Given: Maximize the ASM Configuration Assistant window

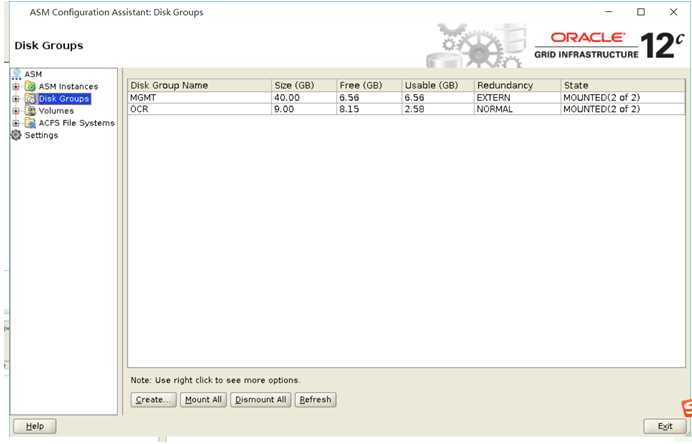Looking at the screenshot, I should click(x=641, y=12).
